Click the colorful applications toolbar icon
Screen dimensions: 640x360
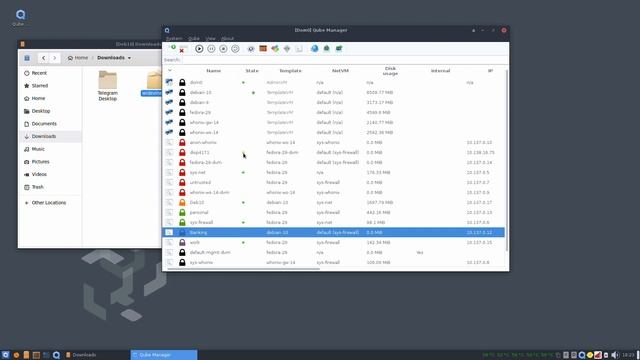pyautogui.click(x=275, y=49)
